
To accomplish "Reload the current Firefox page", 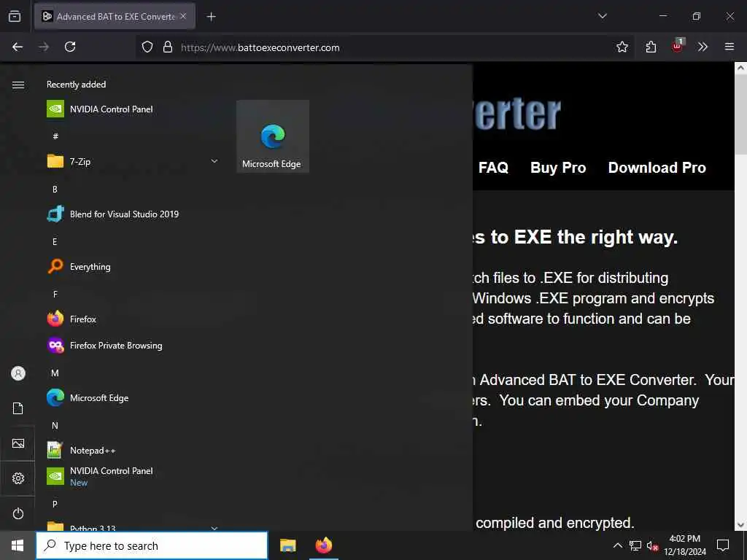I will (70, 47).
